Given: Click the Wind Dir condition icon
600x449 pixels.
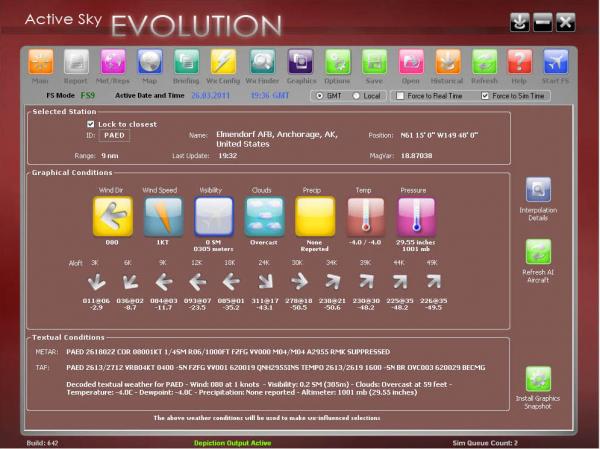Looking at the screenshot, I should 112,216.
